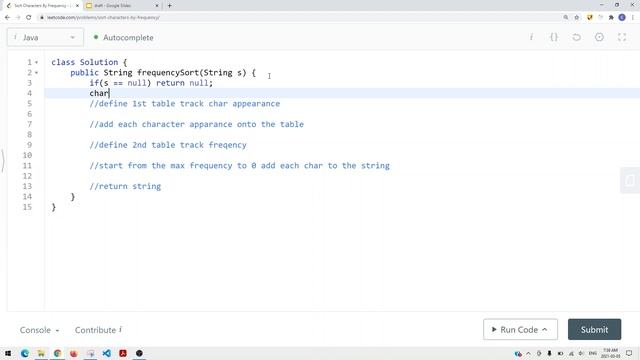640x360 pixels.
Task: Close the Sort Characters By Frequency tab
Action: point(77,6)
